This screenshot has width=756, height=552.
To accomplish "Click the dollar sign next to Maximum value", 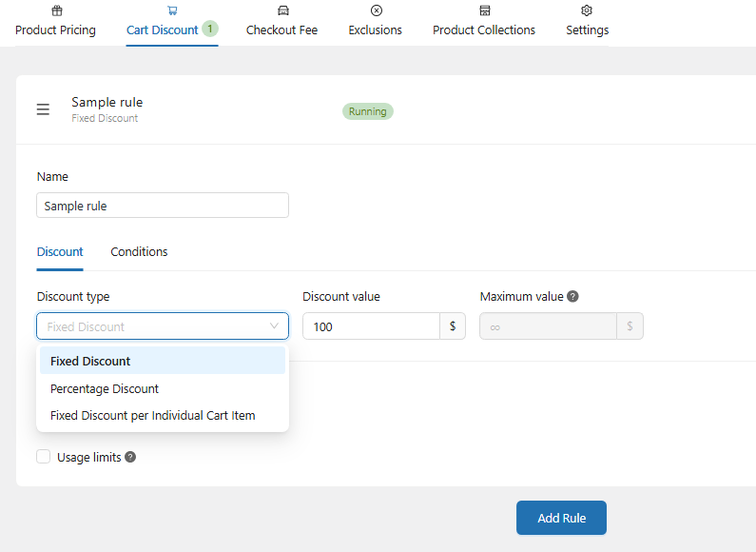I will tap(630, 326).
